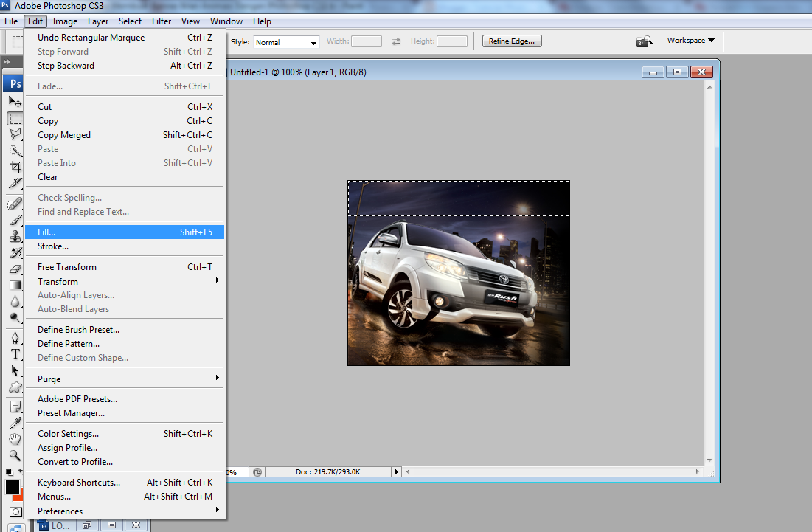Reset default foreground and background colors
This screenshot has width=812, height=532.
9,472
